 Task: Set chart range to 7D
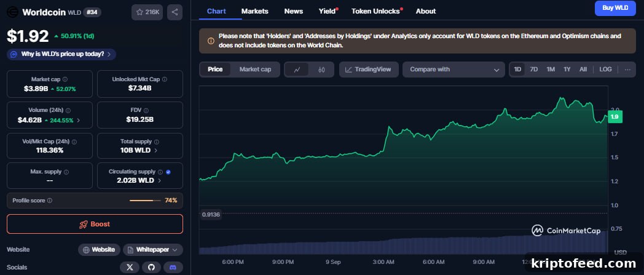(534, 70)
